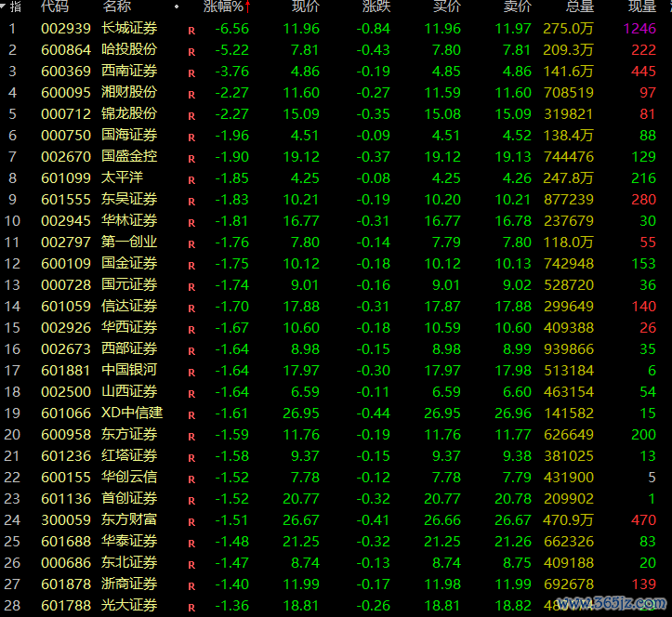
Task: Click the 总量 column header
Action: [580, 6]
